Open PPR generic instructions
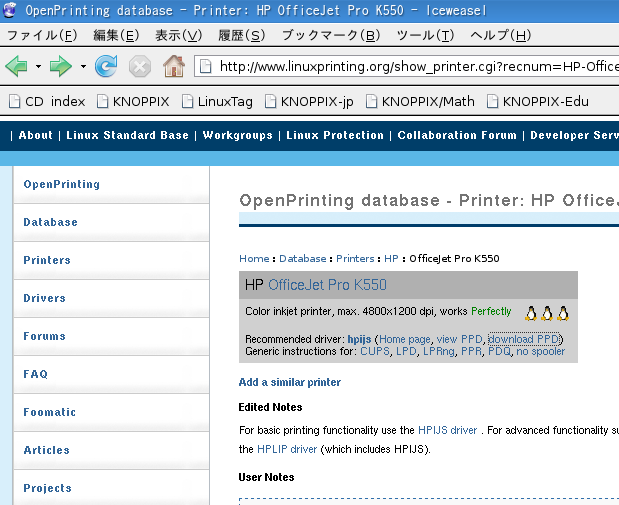Image resolution: width=619 pixels, height=505 pixels. pyautogui.click(x=471, y=351)
